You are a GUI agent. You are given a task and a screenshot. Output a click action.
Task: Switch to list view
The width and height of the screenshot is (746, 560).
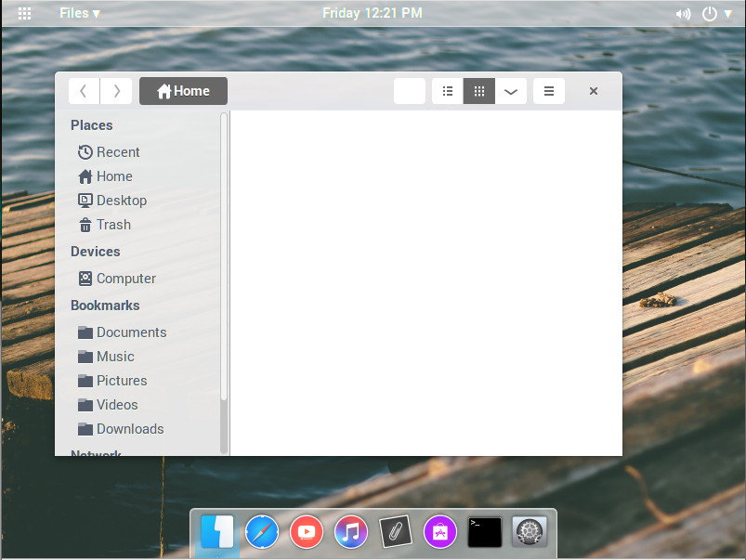[448, 91]
